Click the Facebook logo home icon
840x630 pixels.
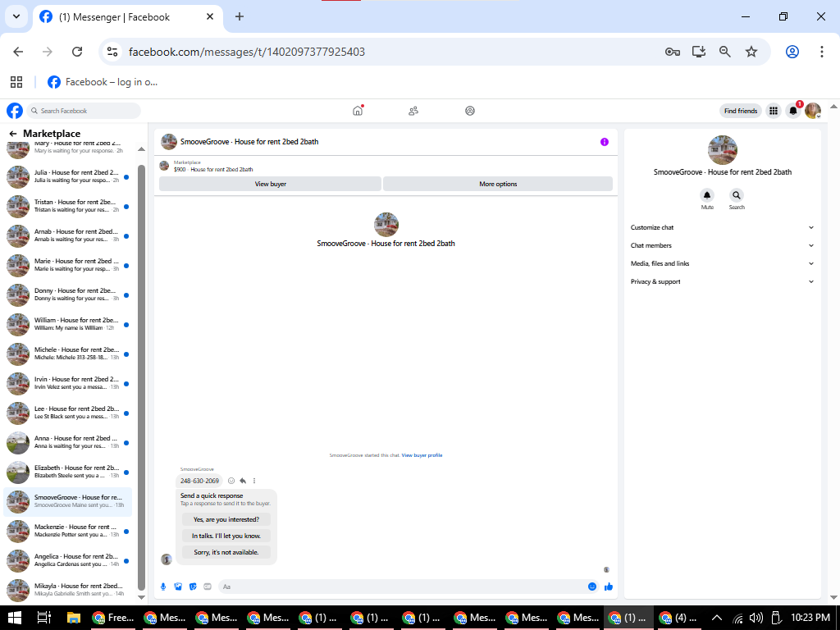point(15,111)
